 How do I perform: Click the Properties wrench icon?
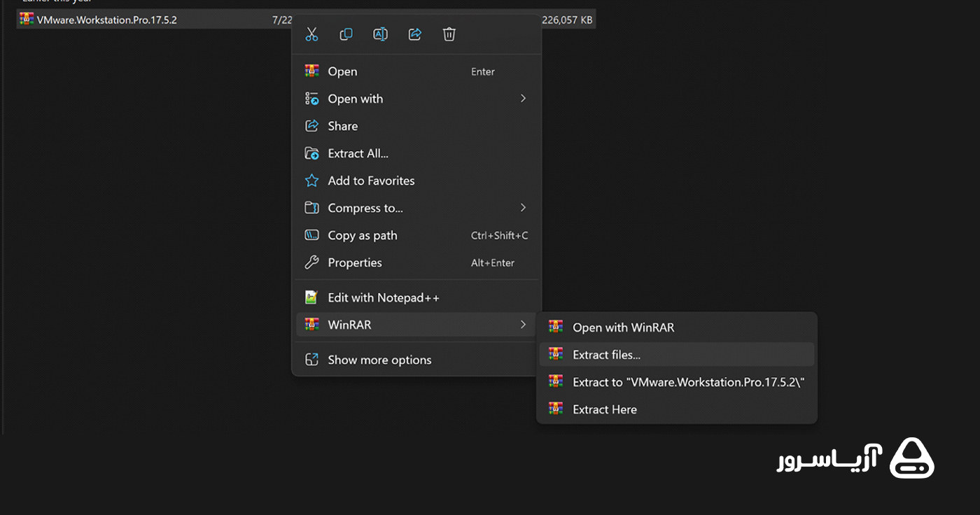click(x=311, y=262)
